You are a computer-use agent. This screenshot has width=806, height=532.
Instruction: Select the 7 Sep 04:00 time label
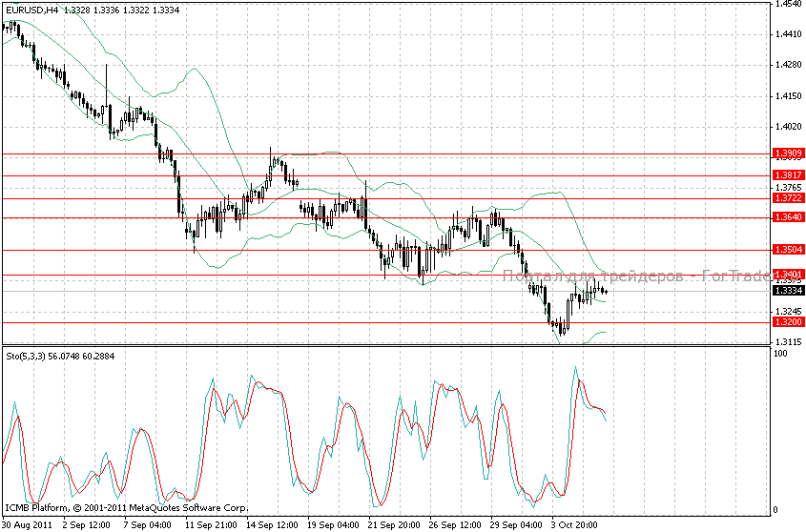(148, 524)
